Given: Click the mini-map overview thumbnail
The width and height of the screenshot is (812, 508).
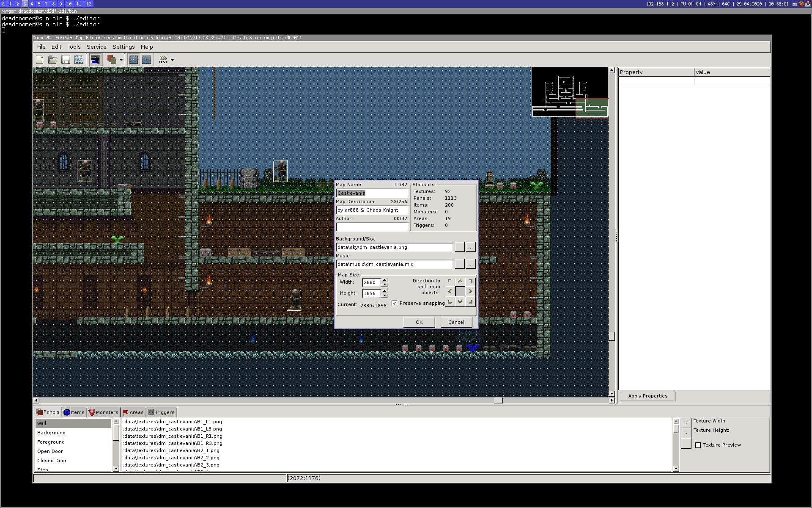Looking at the screenshot, I should (570, 92).
